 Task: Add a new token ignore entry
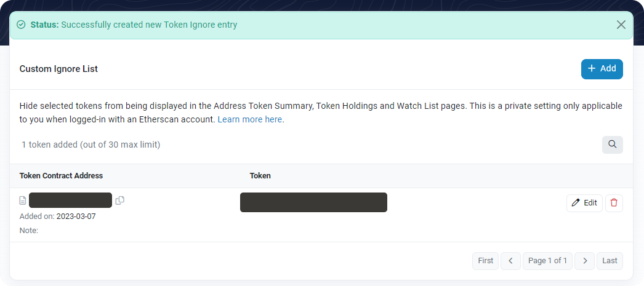(x=602, y=69)
